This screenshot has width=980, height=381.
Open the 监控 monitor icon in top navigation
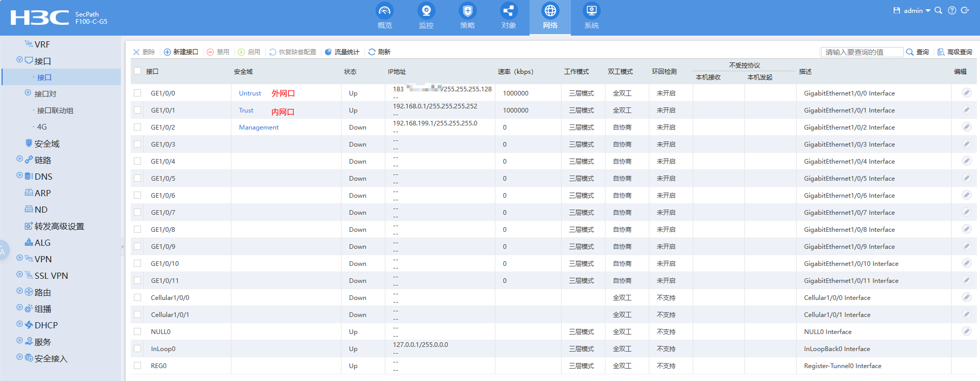[x=426, y=11]
